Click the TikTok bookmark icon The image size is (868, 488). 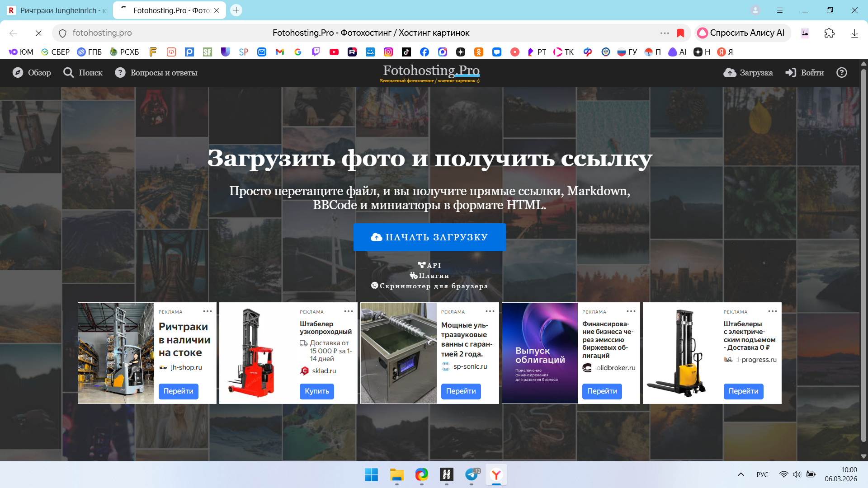point(406,52)
